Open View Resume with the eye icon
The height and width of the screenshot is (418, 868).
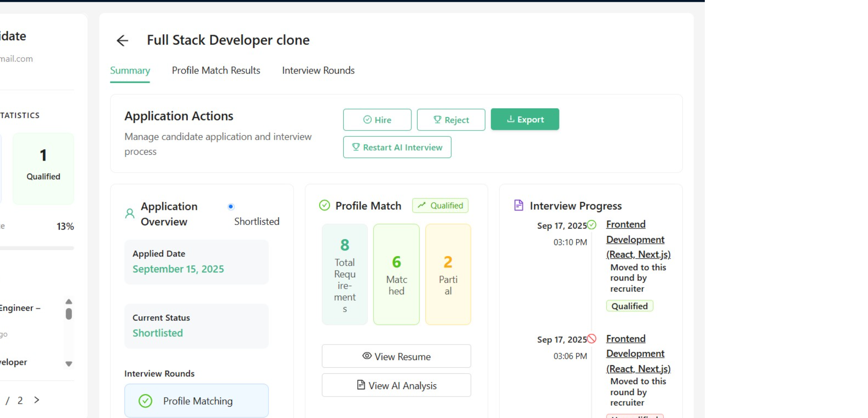click(396, 356)
